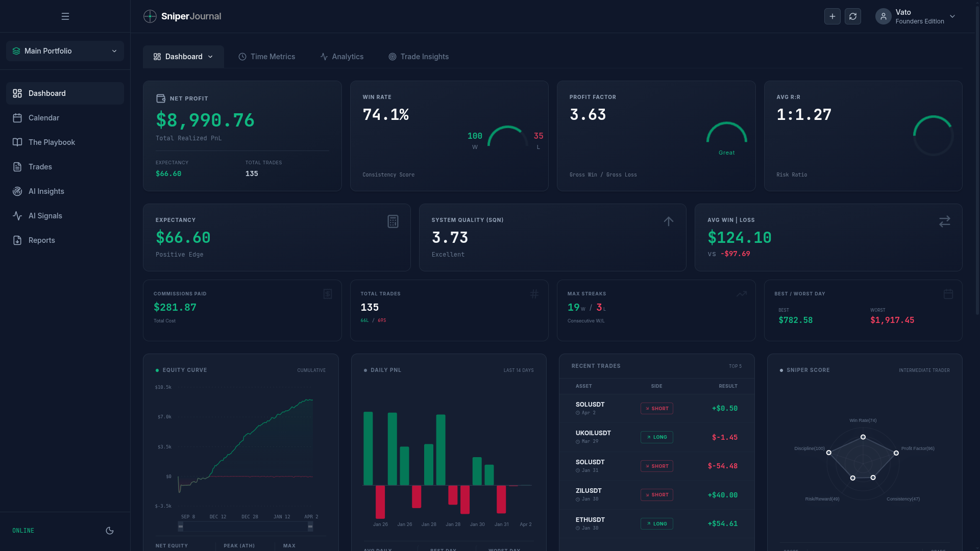The width and height of the screenshot is (980, 551).
Task: Click the Profit Factor radar chart point
Action: pyautogui.click(x=896, y=453)
